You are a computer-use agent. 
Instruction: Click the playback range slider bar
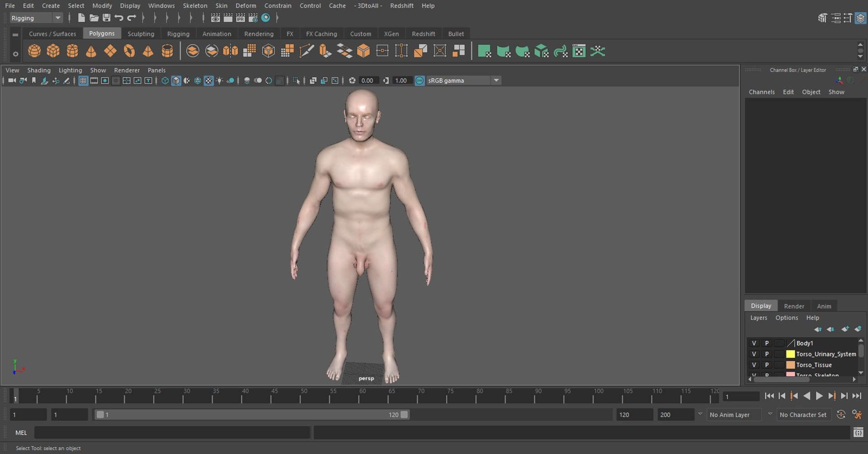pos(251,415)
